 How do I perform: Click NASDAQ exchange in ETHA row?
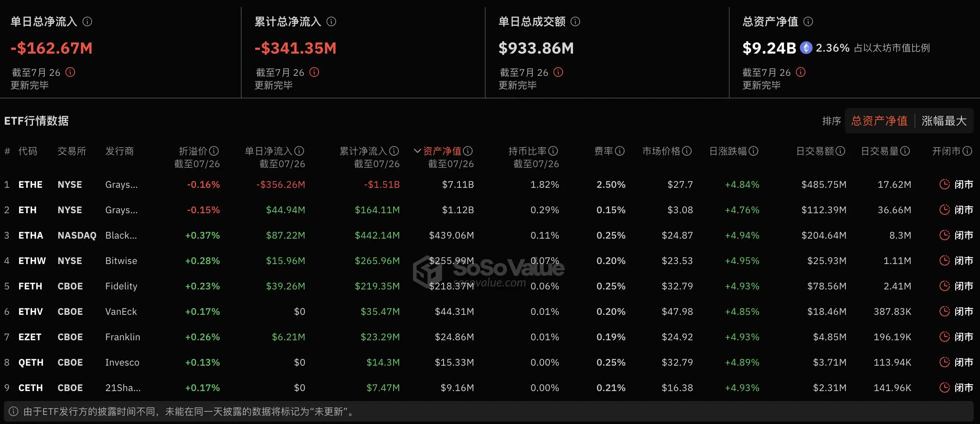click(77, 235)
